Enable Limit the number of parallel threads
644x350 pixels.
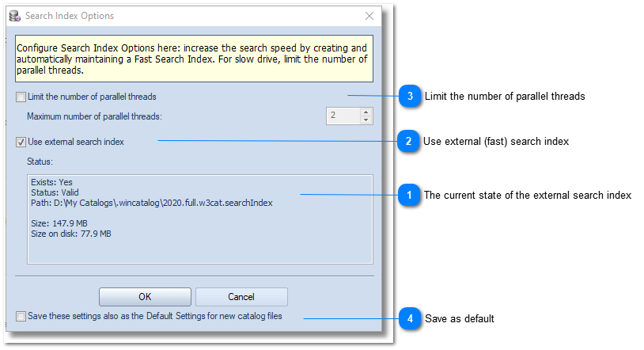click(x=21, y=97)
